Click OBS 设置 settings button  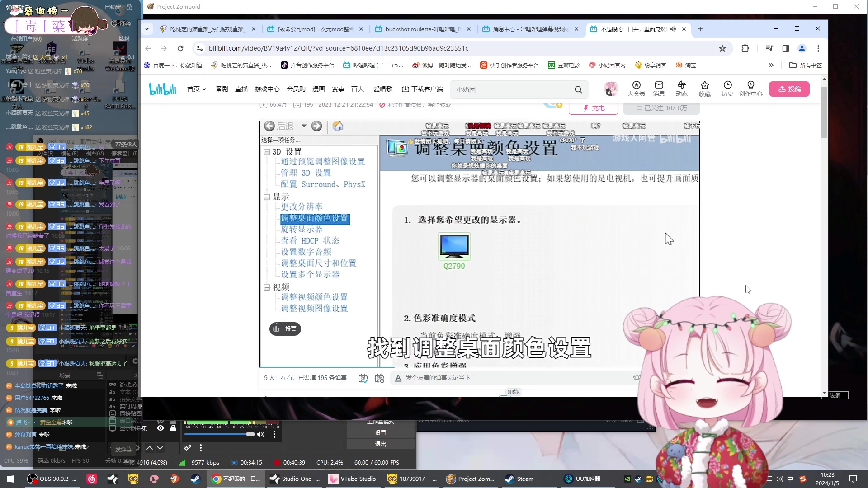[381, 433]
